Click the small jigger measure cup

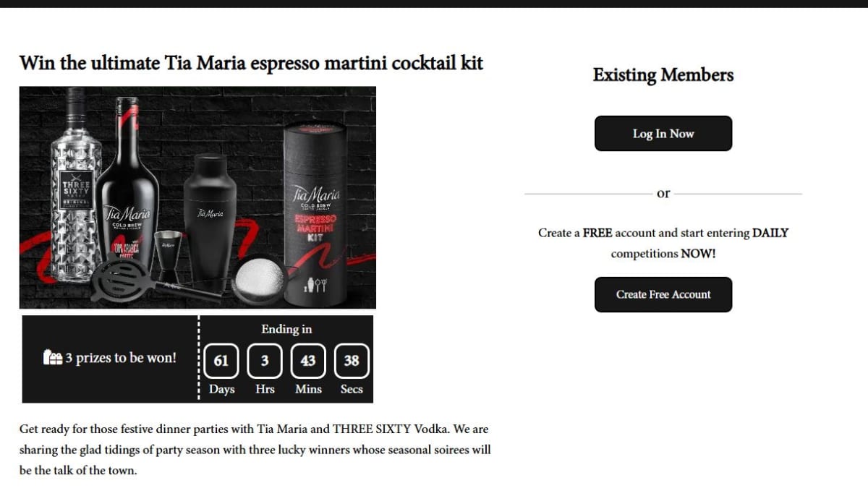pyautogui.click(x=168, y=249)
